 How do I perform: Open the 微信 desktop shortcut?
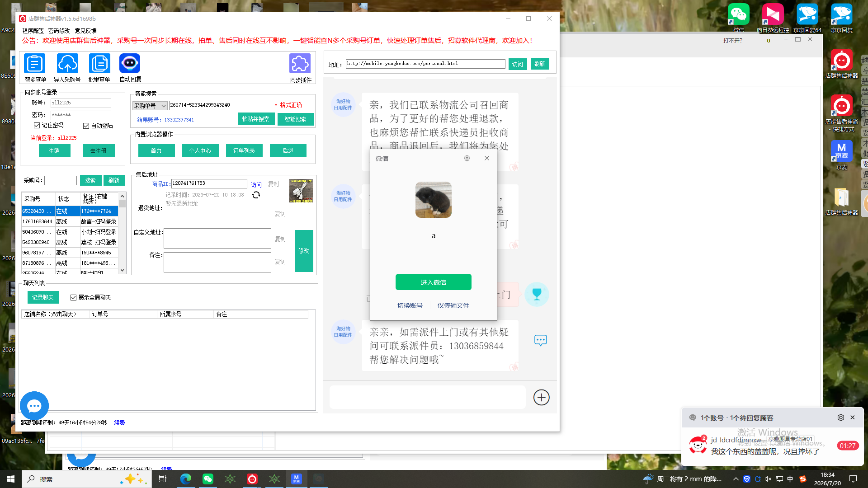pos(739,18)
